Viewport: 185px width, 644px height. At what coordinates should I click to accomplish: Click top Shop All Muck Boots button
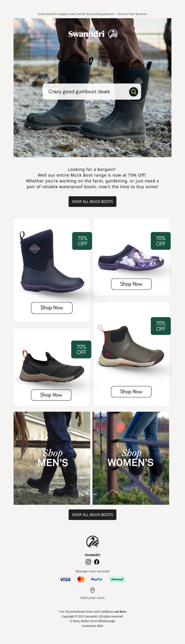pos(92,201)
